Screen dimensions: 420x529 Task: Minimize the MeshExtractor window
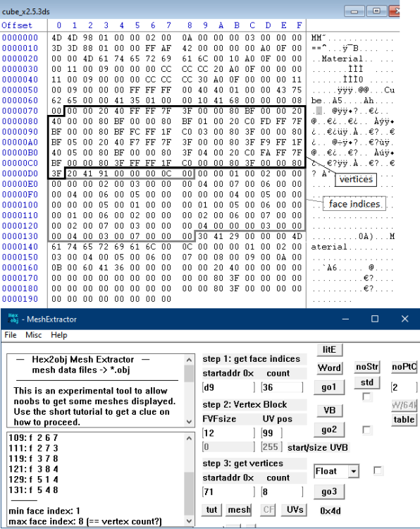345,319
